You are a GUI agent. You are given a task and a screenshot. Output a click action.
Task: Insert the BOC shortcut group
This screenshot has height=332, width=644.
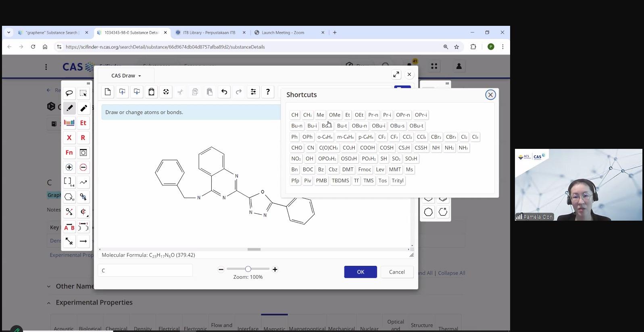308,170
